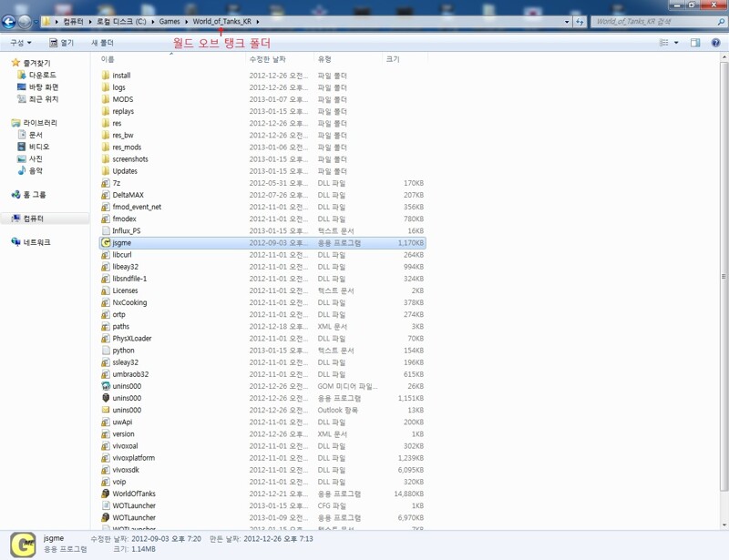Image resolution: width=729 pixels, height=560 pixels.
Task: Refresh the current folder view
Action: [580, 21]
